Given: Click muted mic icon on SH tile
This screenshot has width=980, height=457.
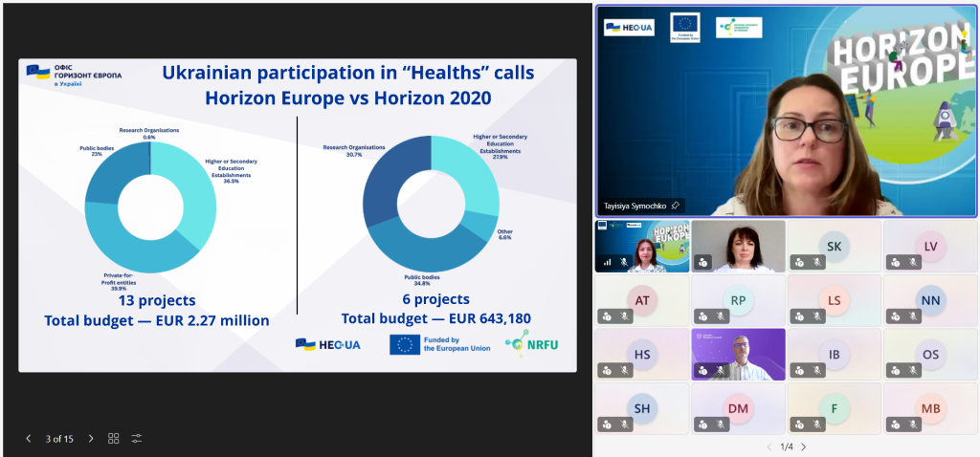Looking at the screenshot, I should click(623, 424).
